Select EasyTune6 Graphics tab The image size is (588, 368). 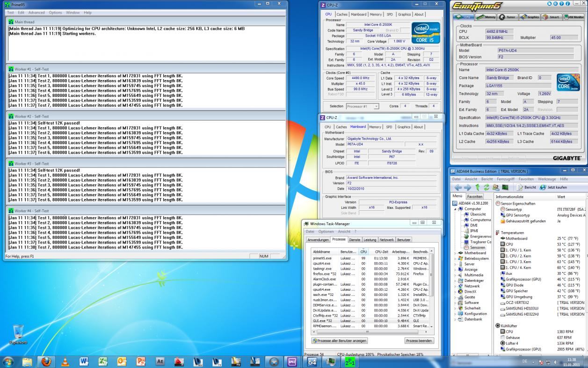click(530, 17)
